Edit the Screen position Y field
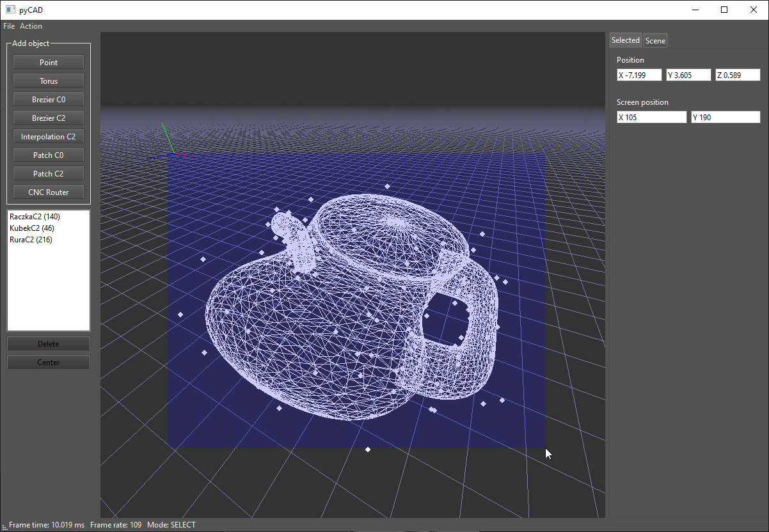 point(725,117)
